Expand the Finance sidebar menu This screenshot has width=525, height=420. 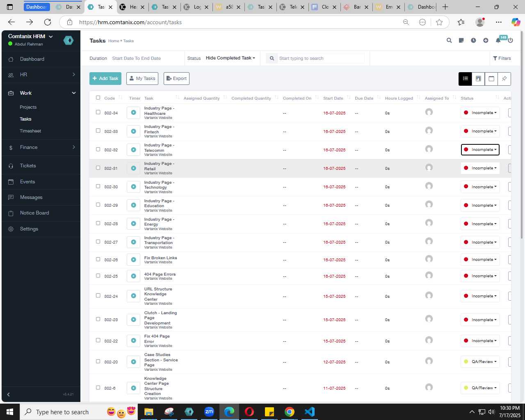(x=41, y=147)
